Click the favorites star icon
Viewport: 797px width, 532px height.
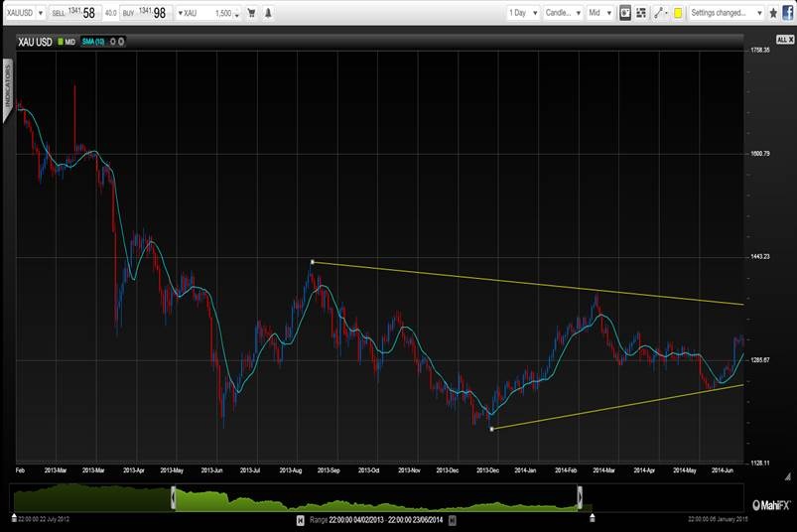click(773, 14)
